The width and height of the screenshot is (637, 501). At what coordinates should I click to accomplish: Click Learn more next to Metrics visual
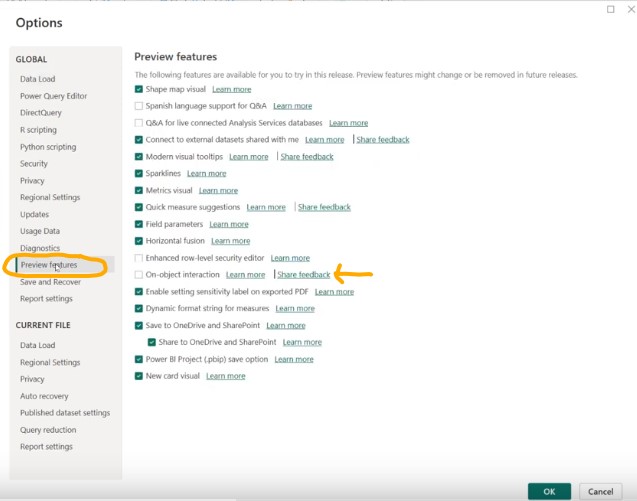click(x=218, y=190)
